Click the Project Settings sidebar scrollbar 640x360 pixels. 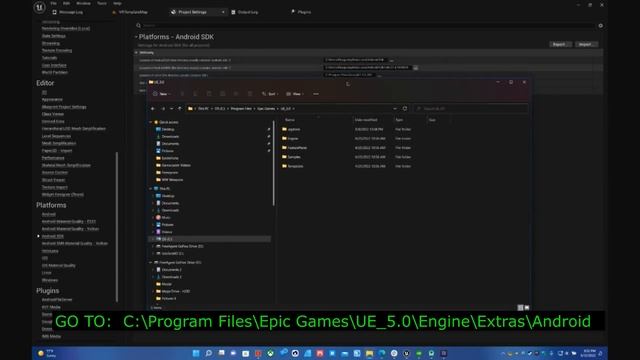[117, 227]
